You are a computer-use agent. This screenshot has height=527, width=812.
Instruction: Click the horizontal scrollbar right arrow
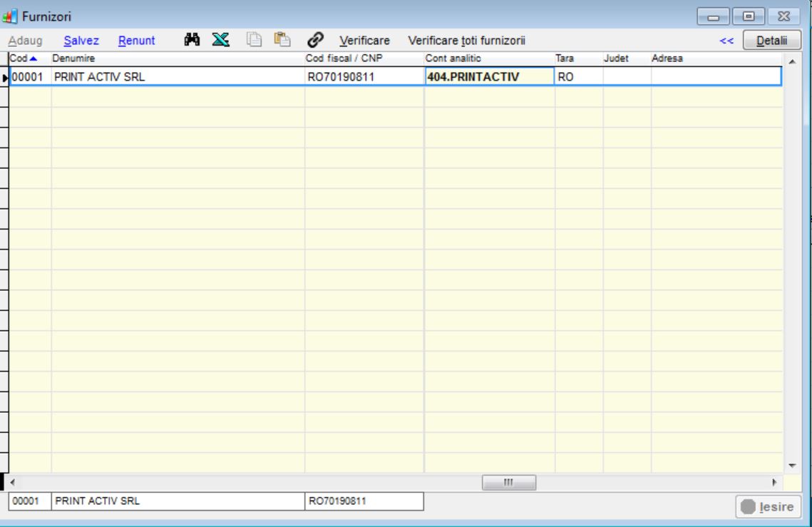(x=774, y=482)
